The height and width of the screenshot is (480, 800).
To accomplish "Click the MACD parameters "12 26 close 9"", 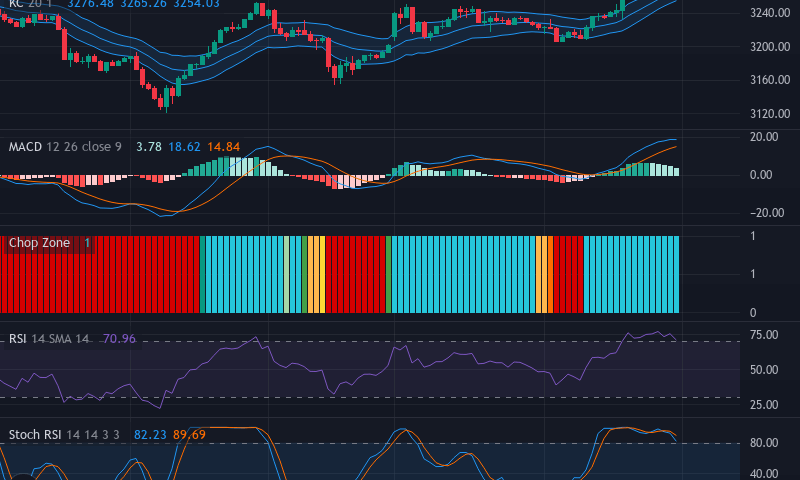I will tap(84, 147).
